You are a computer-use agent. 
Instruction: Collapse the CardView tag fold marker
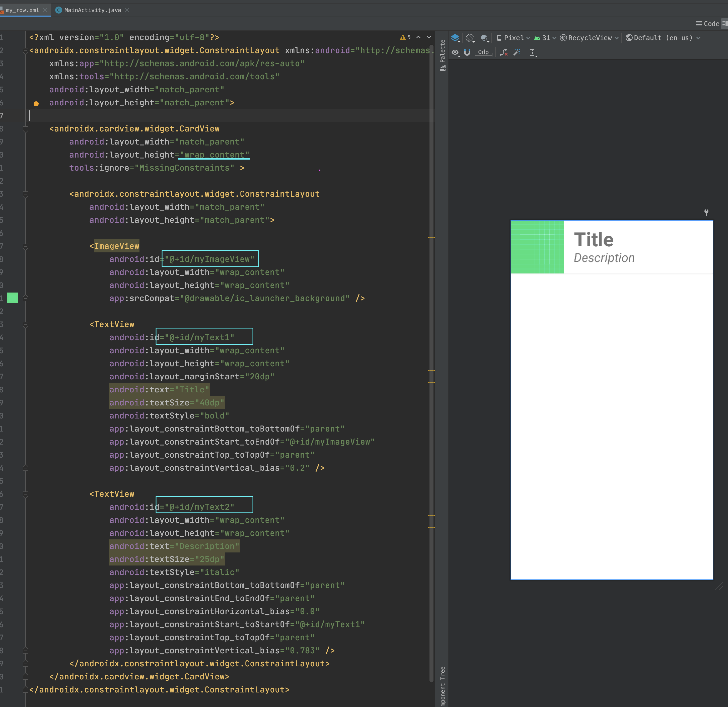pyautogui.click(x=26, y=129)
